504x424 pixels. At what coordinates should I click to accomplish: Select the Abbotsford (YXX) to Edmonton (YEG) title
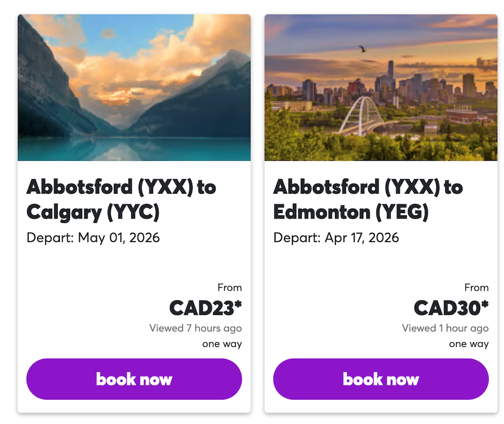[x=368, y=199]
